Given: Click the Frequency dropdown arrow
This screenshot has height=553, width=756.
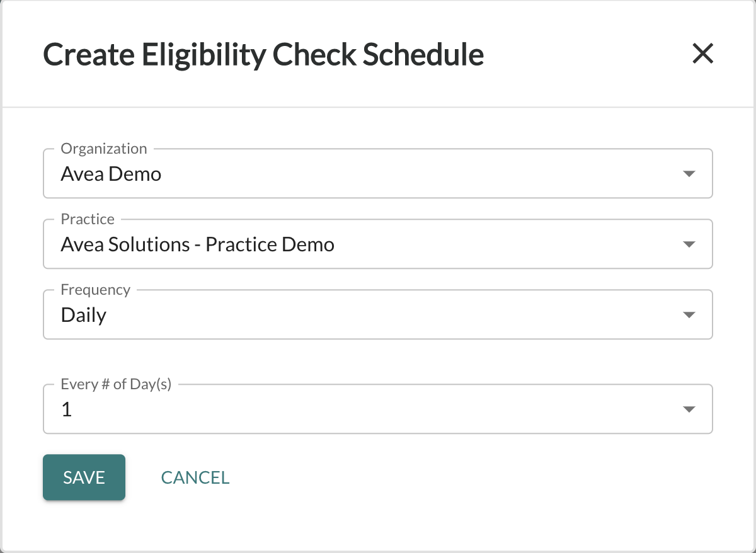Looking at the screenshot, I should click(689, 314).
